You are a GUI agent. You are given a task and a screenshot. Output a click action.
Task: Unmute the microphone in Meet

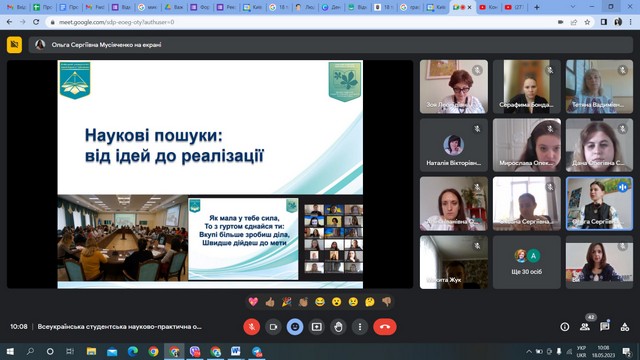[251, 327]
